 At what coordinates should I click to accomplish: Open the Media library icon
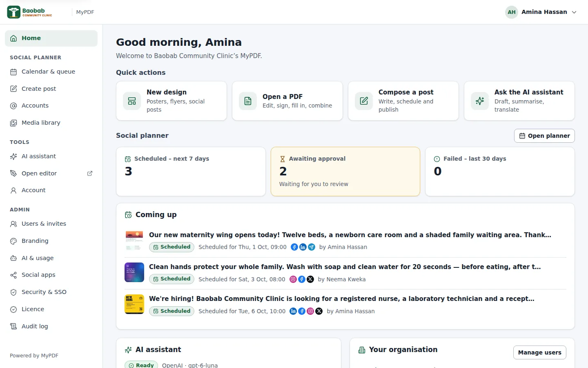[x=13, y=123]
